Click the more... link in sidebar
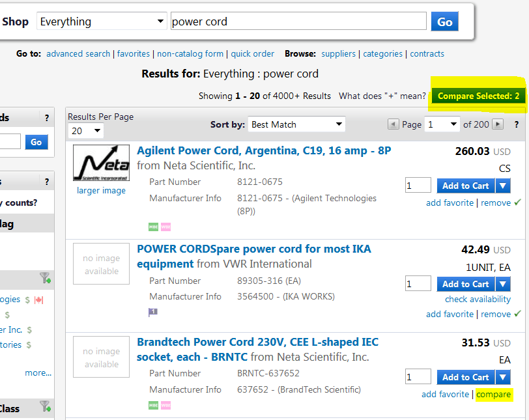The height and width of the screenshot is (420, 529). (x=38, y=373)
